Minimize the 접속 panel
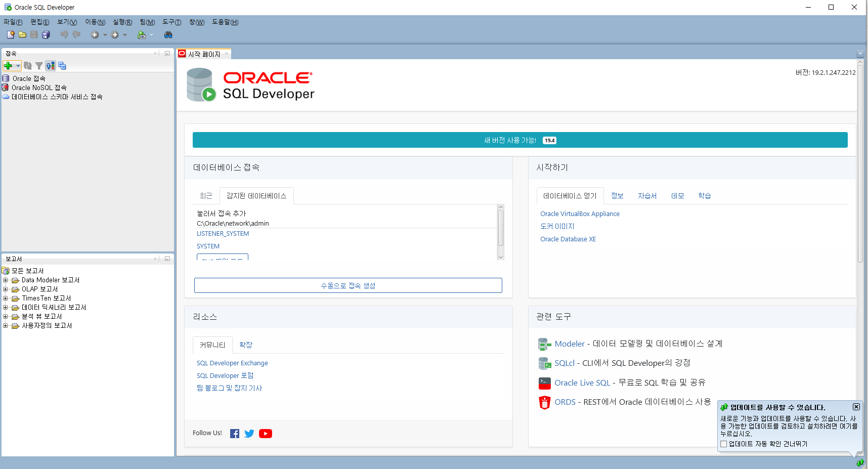Viewport: 868px width, 469px height. pos(167,53)
